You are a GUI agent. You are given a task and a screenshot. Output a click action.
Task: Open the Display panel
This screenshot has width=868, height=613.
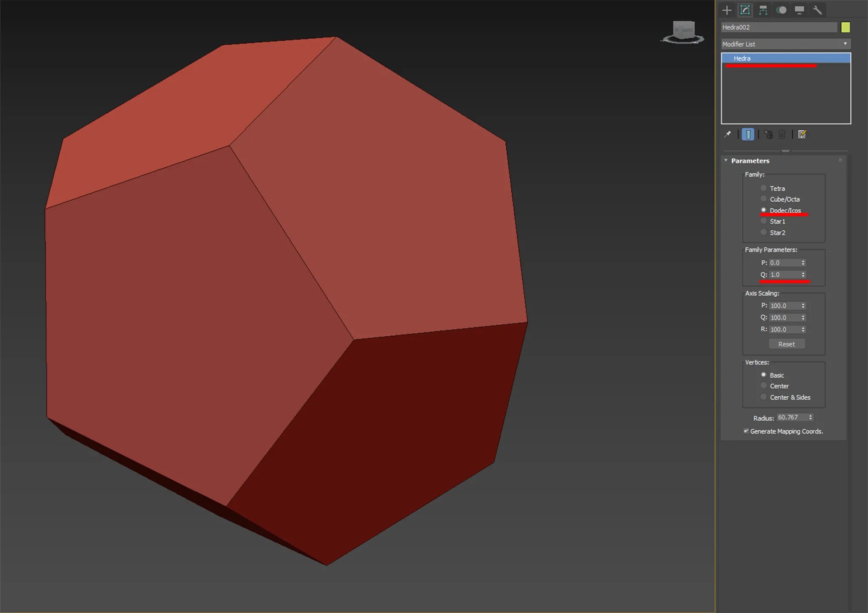point(799,10)
